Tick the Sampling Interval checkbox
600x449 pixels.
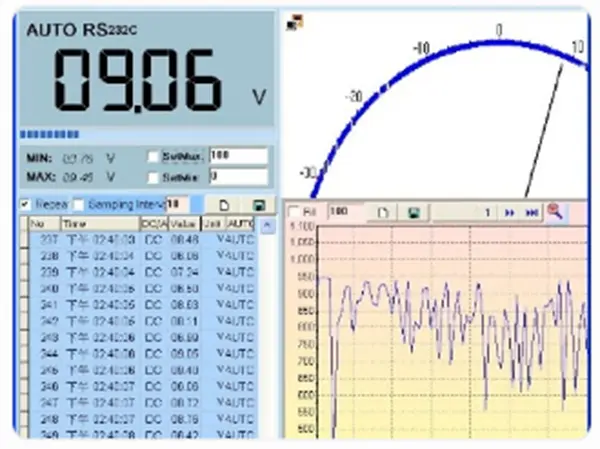pyautogui.click(x=78, y=205)
